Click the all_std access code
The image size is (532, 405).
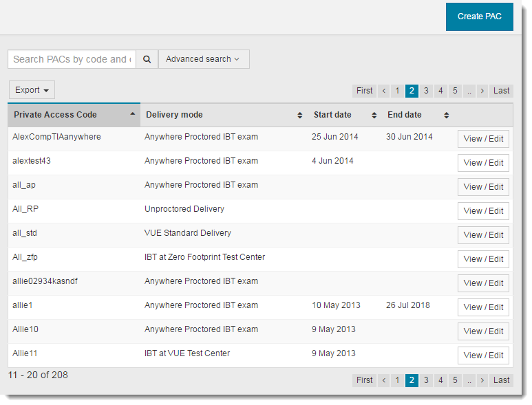coord(25,233)
